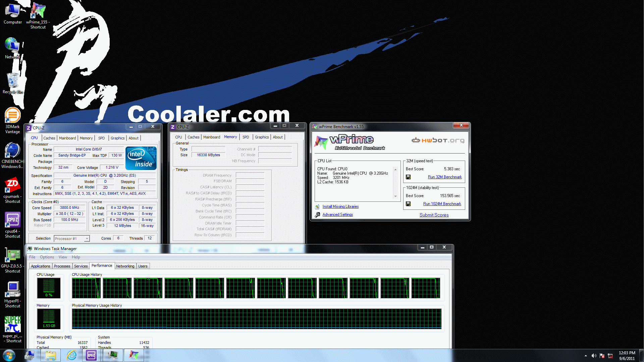This screenshot has height=362, width=644.
Task: Click the Advanced Settings key icon
Action: 317,215
